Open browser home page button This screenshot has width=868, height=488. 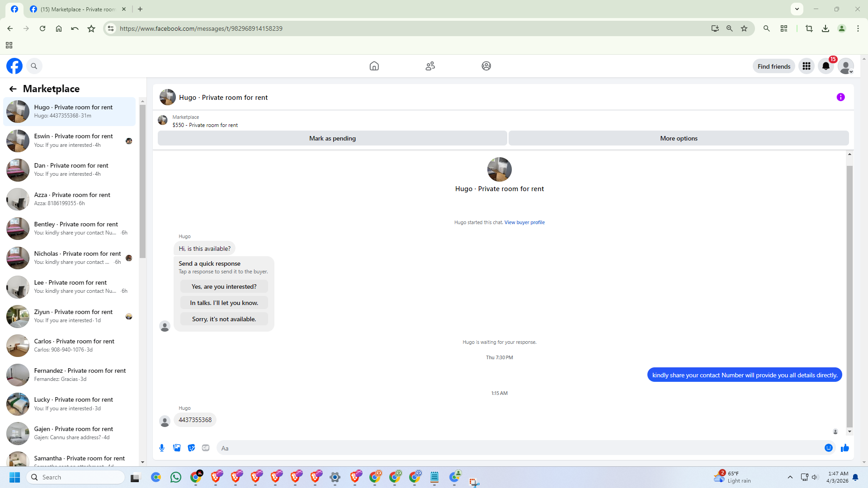tap(59, 28)
